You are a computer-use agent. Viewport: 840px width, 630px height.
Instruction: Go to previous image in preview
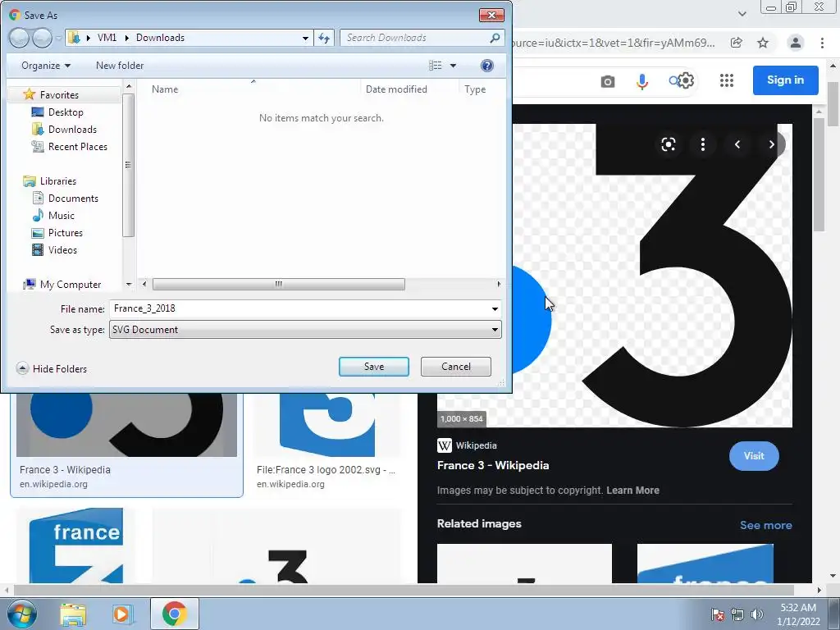click(x=737, y=144)
